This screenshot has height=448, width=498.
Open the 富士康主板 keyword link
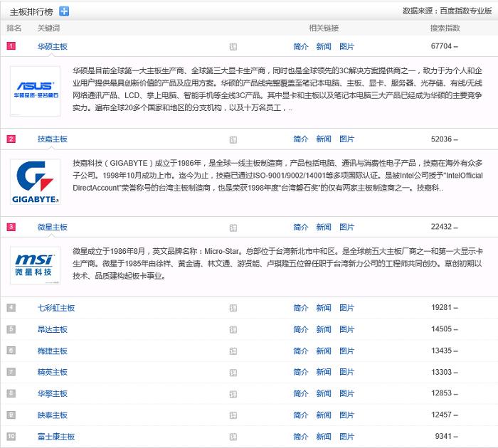[56, 437]
